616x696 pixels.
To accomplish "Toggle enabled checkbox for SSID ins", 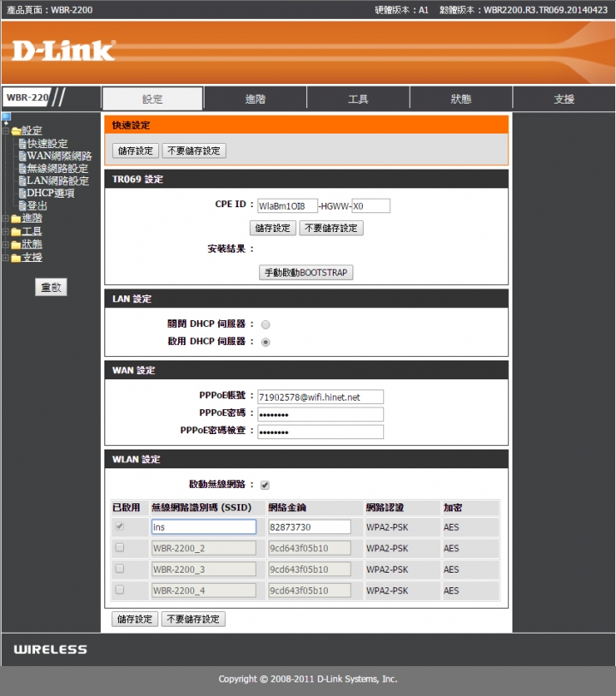I will pos(119,526).
